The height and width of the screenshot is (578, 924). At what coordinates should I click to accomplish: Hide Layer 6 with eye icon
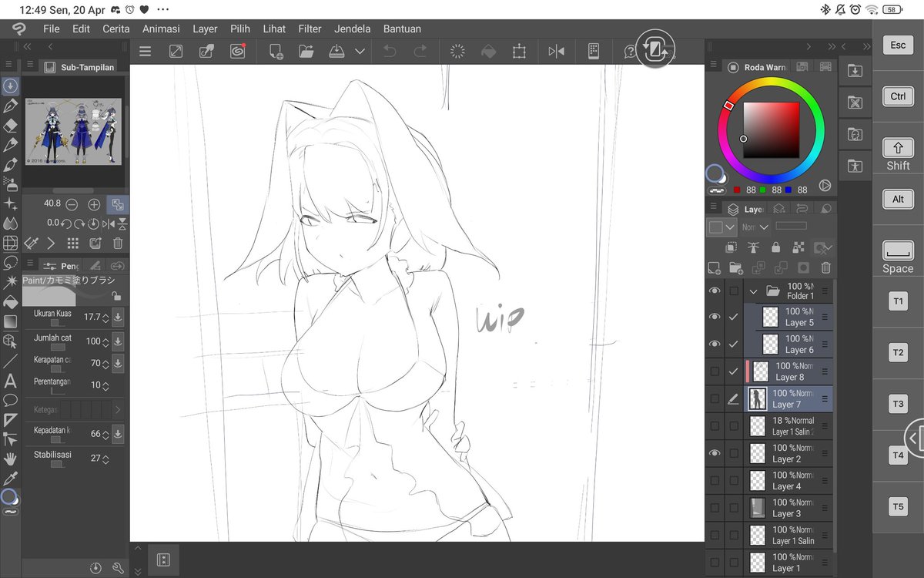point(715,344)
